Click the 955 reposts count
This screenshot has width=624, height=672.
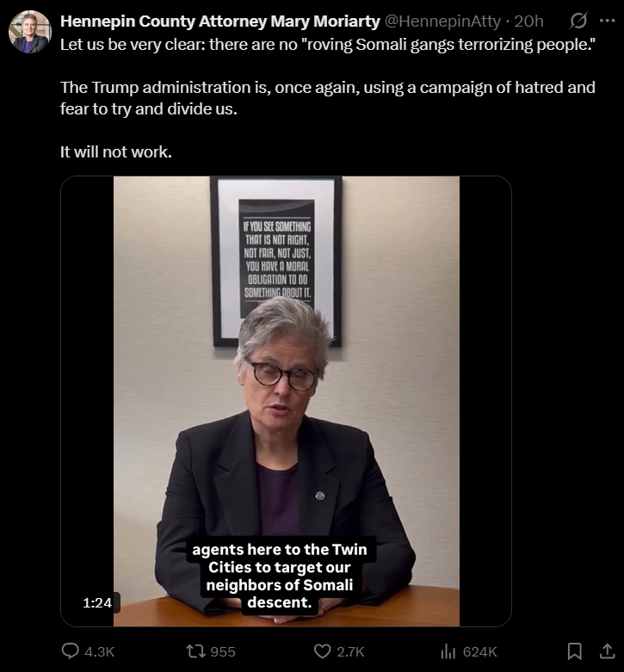(x=223, y=652)
